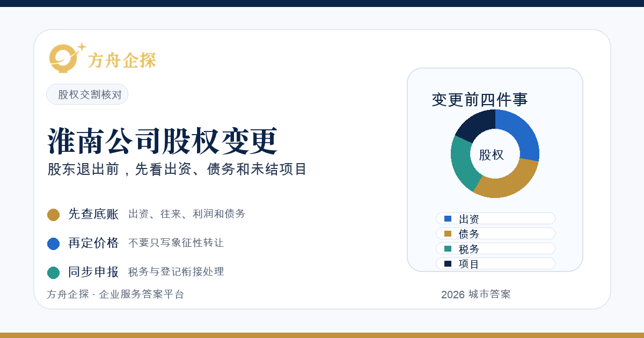The height and width of the screenshot is (338, 644).
Task: Click the headline 淮南公司股权变更
Action: [x=163, y=141]
